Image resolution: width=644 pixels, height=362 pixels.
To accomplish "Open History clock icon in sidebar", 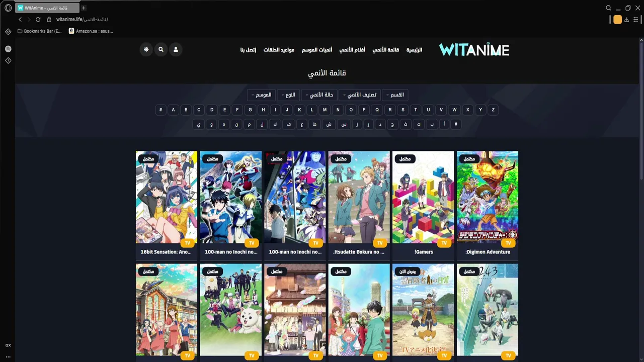I will (x=8, y=60).
